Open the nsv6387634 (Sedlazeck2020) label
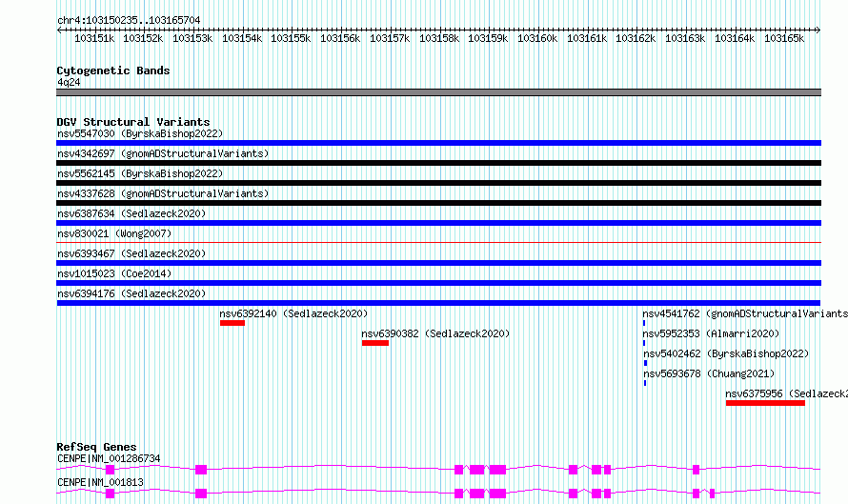This screenshot has height=504, width=848. pyautogui.click(x=131, y=213)
